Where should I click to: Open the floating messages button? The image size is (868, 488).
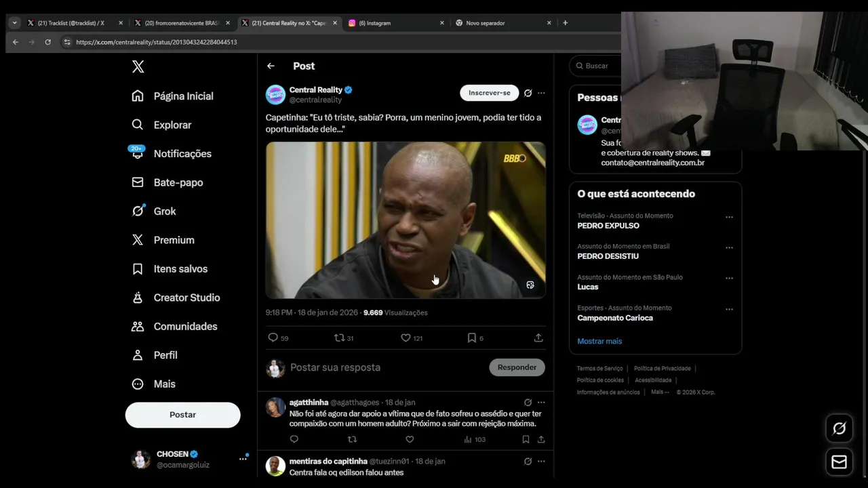coord(839,462)
